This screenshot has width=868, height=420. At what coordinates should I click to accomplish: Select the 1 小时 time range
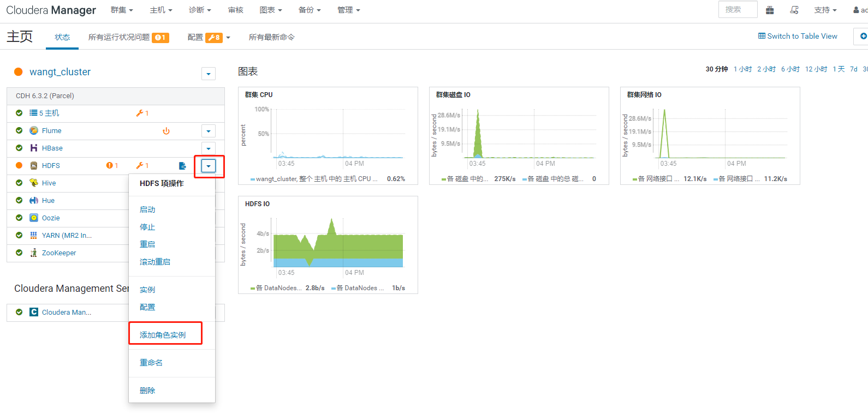pos(742,69)
